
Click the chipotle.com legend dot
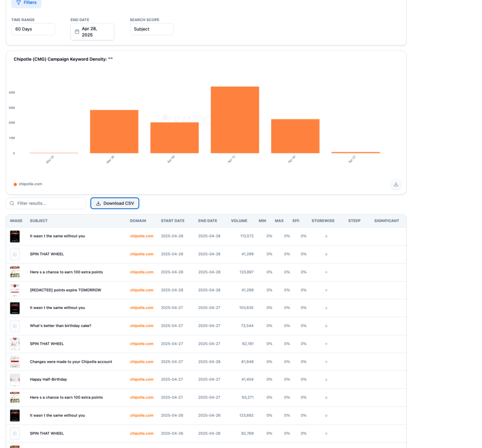point(15,184)
